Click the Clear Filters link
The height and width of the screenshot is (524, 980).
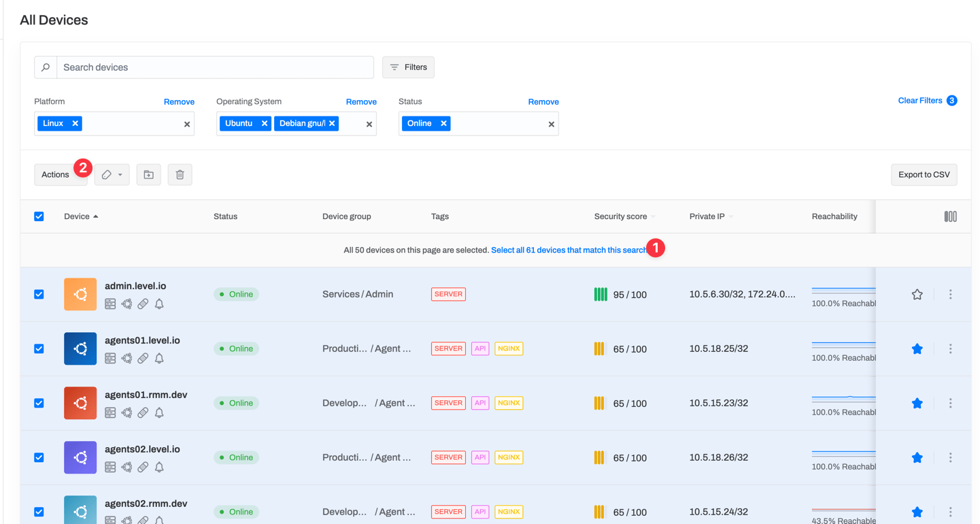(x=919, y=101)
